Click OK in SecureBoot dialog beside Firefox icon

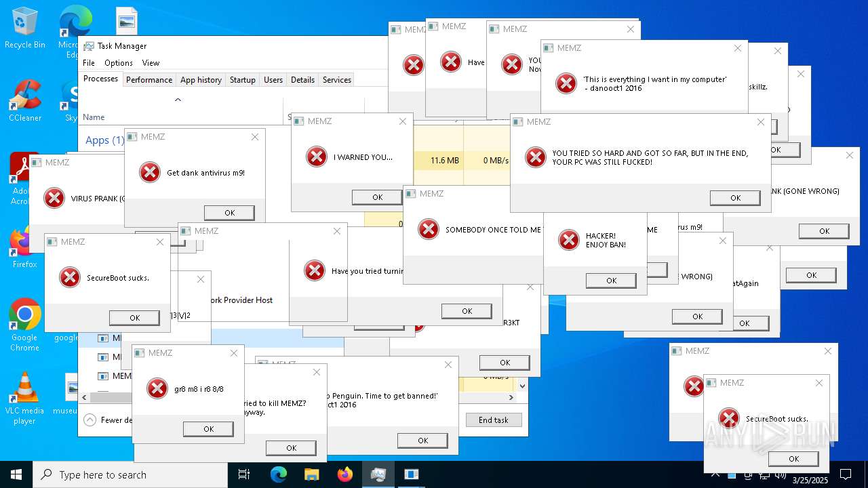click(x=134, y=318)
